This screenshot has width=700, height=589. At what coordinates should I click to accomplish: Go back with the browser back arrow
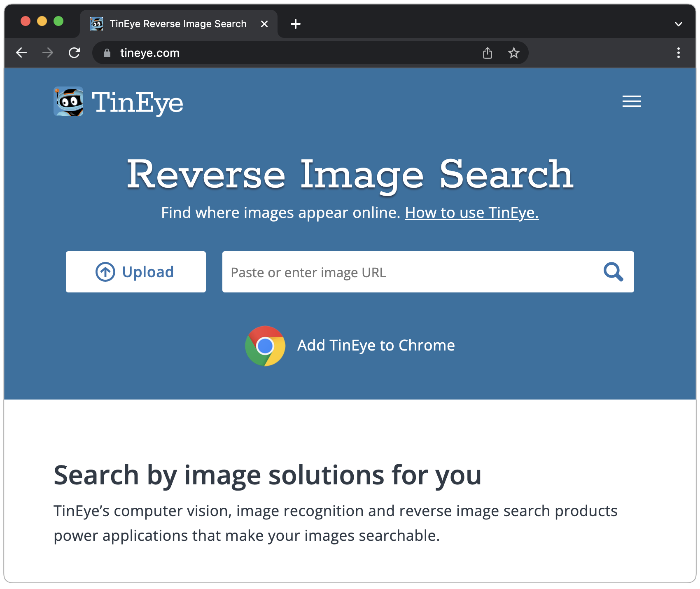point(21,53)
